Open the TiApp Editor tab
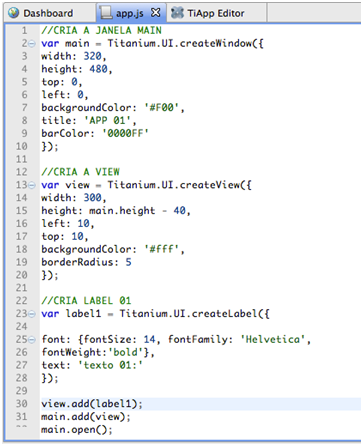The width and height of the screenshot is (363, 446). click(x=216, y=13)
